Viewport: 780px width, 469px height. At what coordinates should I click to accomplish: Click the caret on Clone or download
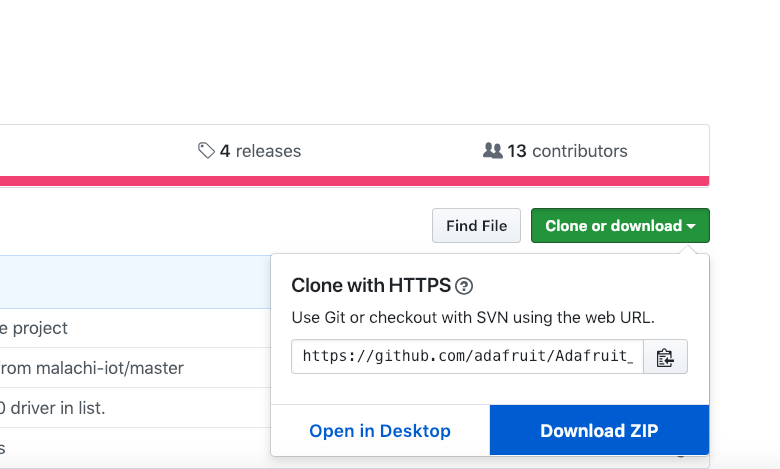click(691, 226)
